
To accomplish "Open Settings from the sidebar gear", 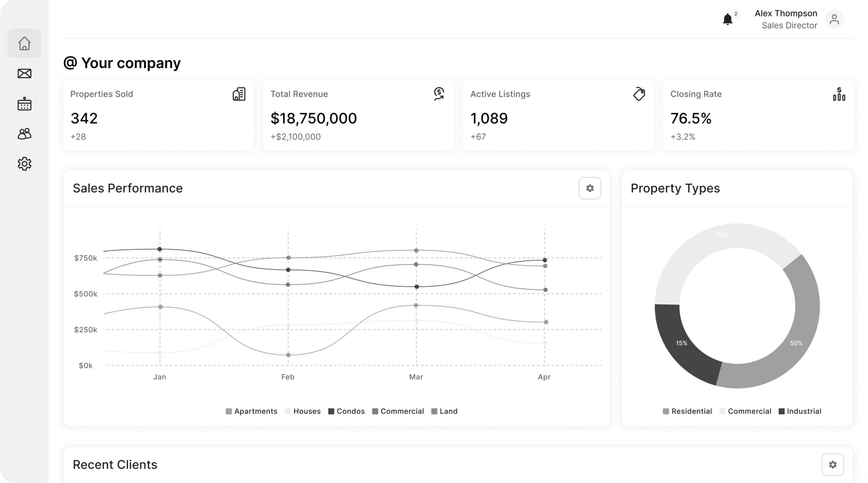I will [24, 164].
